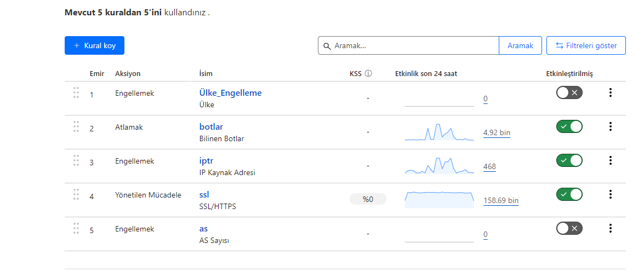Open three-dot menu for Ülke_Engelleme rule
This screenshot has width=644, height=278.
point(611,92)
